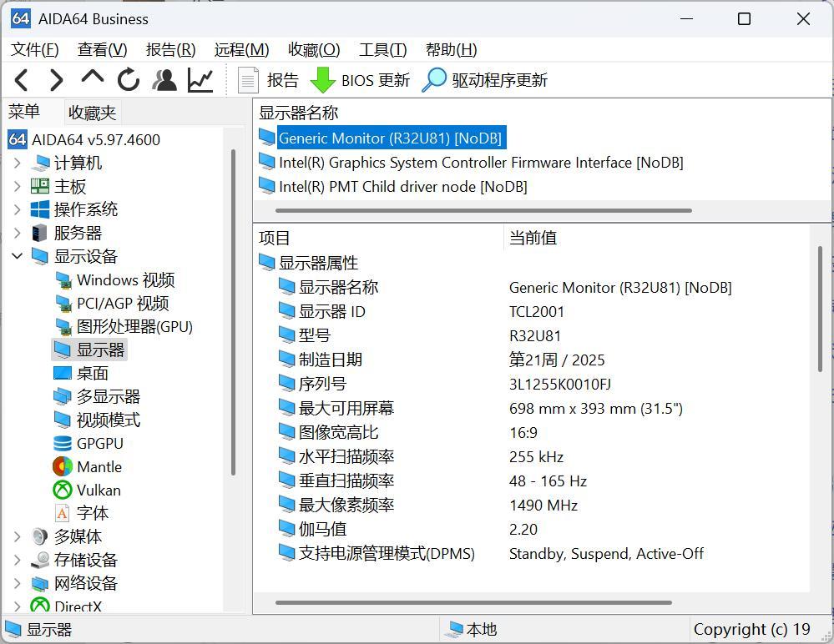This screenshot has width=834, height=644.
Task: Expand the 操作系统 tree node
Action: click(x=17, y=209)
